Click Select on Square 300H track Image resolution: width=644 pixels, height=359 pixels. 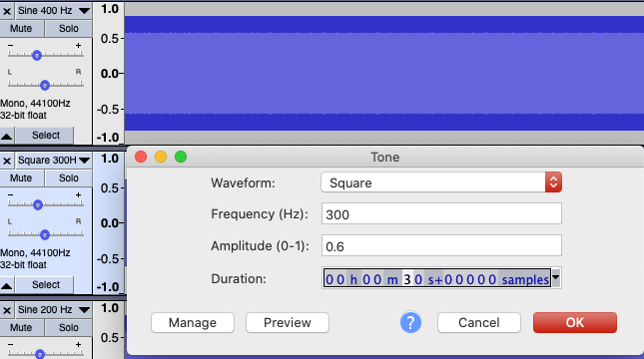pyautogui.click(x=45, y=285)
